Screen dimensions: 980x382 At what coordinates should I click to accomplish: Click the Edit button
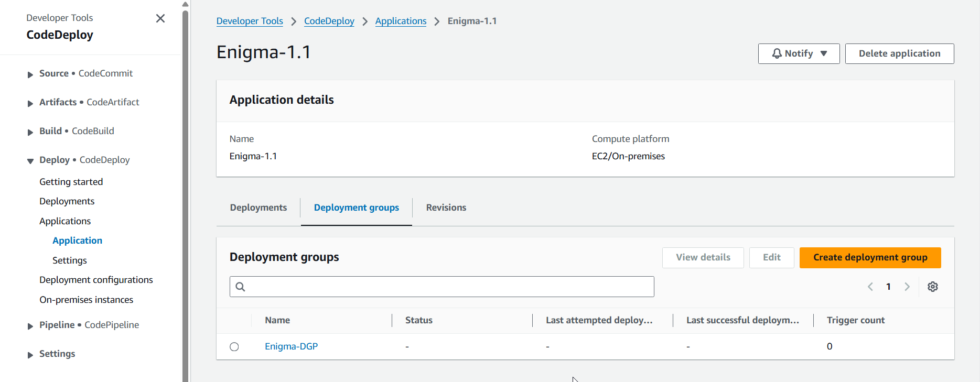click(771, 257)
